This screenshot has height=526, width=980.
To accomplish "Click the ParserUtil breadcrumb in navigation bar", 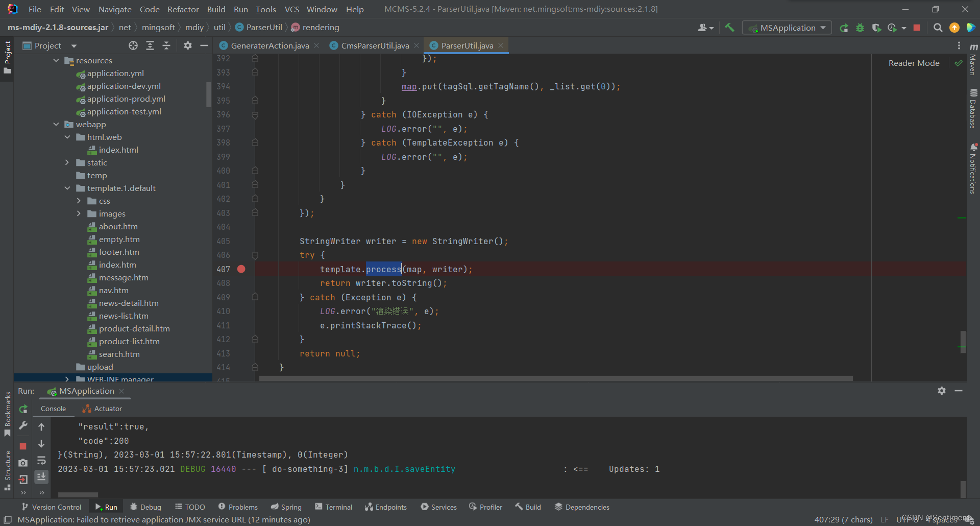I will (259, 28).
